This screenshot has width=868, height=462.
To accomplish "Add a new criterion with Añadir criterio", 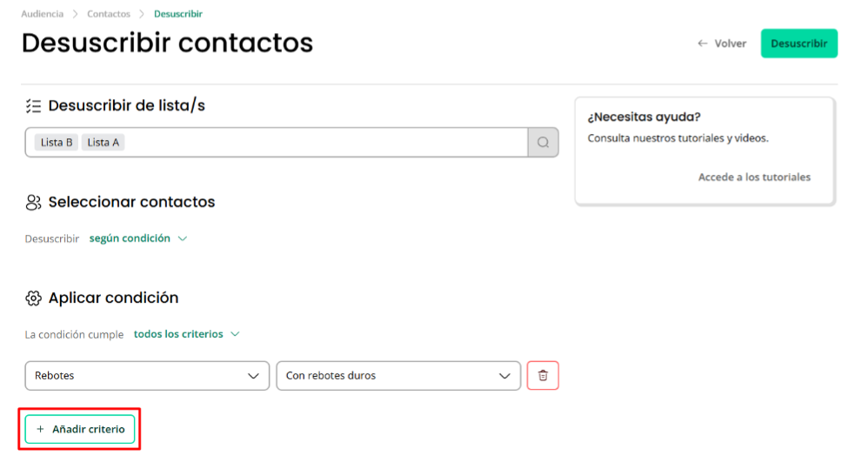I will click(x=80, y=429).
